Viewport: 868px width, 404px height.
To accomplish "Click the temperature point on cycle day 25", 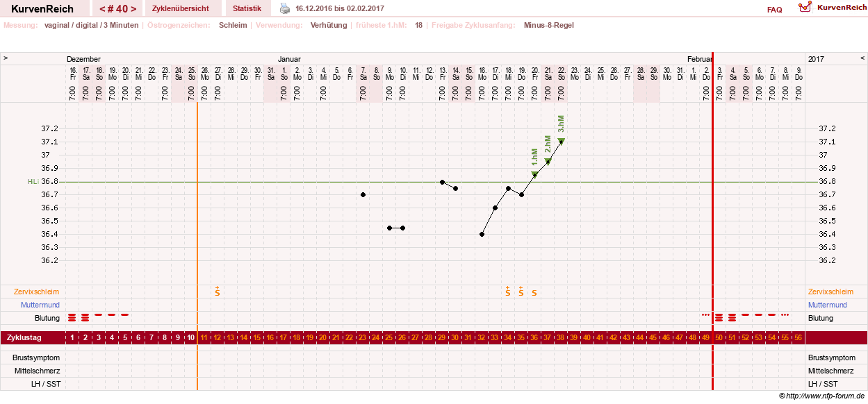I will click(389, 228).
